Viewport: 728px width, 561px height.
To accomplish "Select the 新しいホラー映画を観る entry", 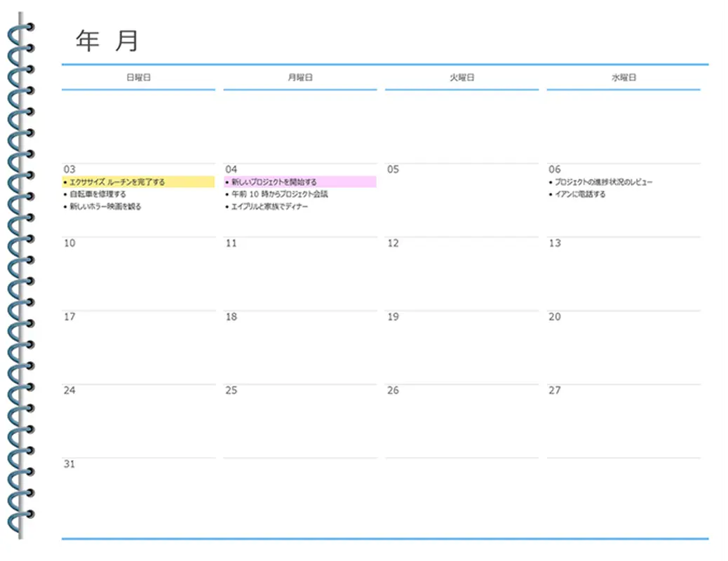I will point(105,207).
